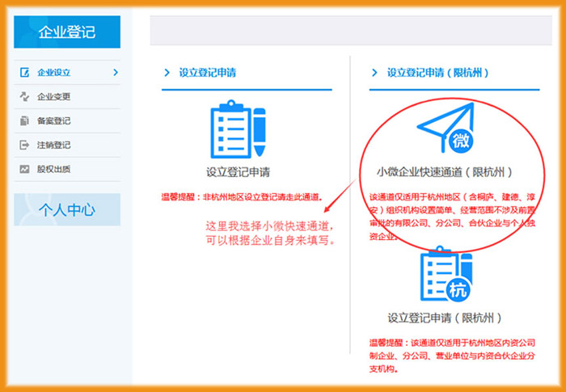
Task: Click the 备案登记 document icon
Action: coord(23,121)
